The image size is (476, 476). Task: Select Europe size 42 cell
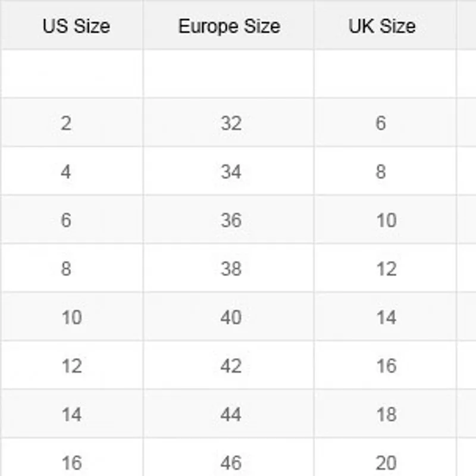tap(231, 366)
